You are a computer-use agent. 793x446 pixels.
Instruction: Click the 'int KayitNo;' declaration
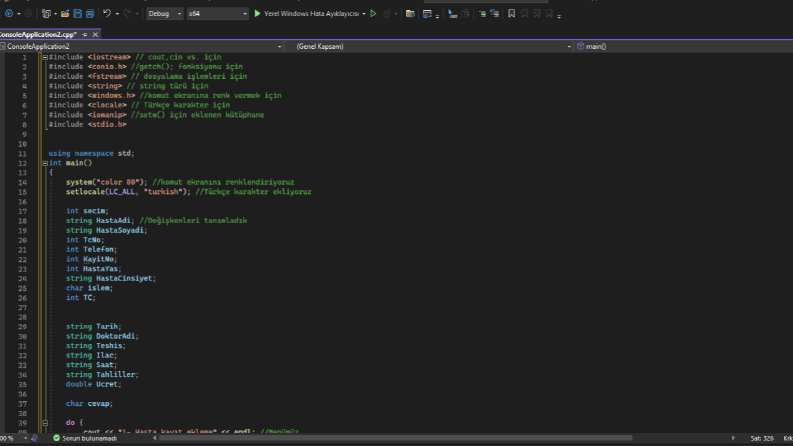click(x=92, y=259)
